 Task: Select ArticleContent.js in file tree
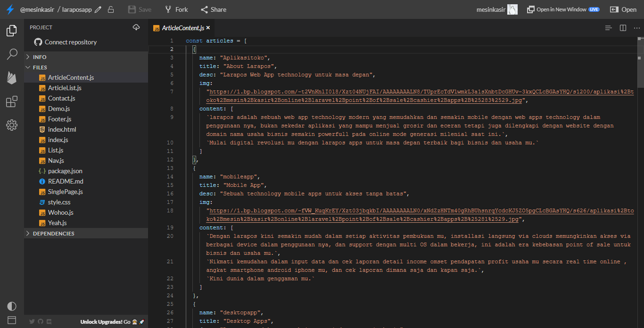point(86,77)
